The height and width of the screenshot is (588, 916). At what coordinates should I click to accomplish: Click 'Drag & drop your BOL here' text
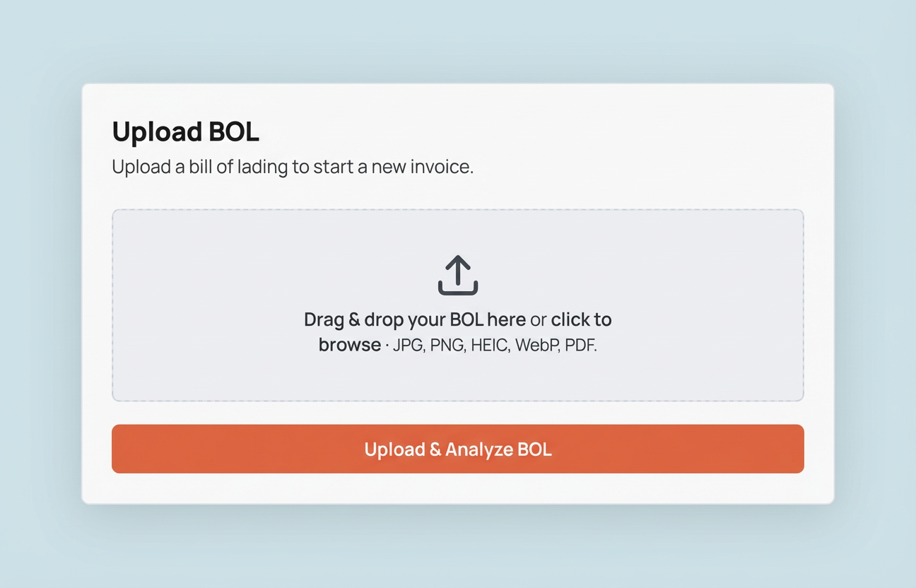click(x=413, y=319)
